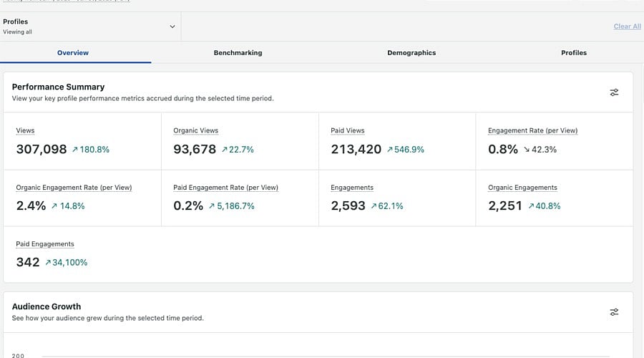Click the Audience Growth heading
Image resolution: width=644 pixels, height=358 pixels.
pos(47,306)
